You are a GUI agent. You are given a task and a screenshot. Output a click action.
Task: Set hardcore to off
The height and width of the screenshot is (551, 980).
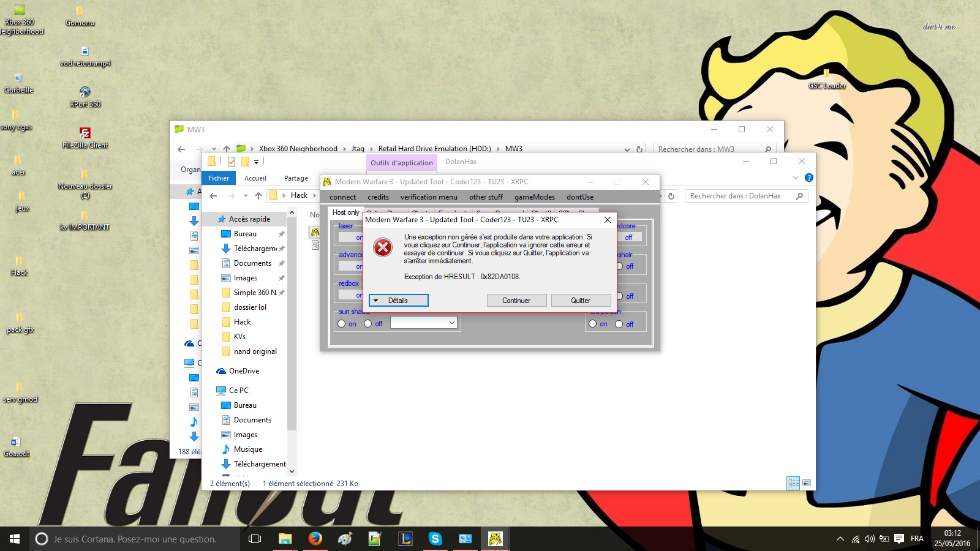pos(628,238)
